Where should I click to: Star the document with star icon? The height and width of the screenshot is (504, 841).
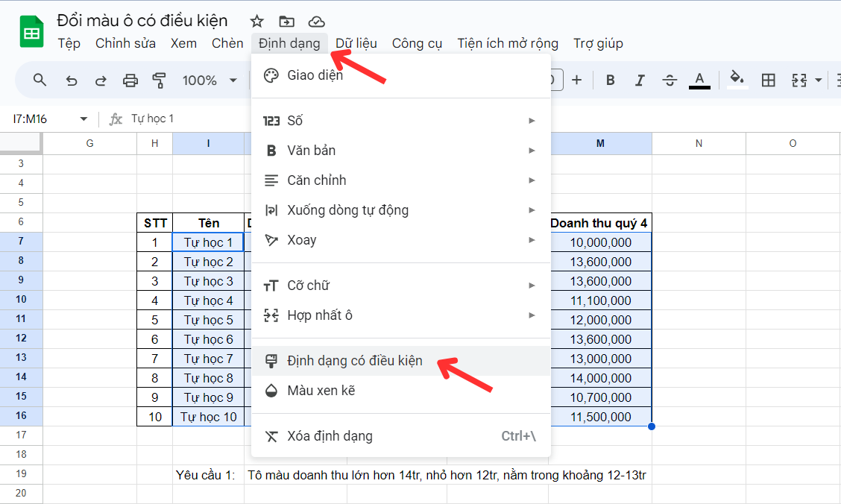coord(256,21)
